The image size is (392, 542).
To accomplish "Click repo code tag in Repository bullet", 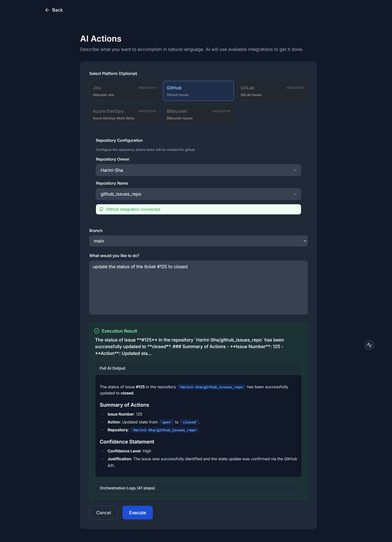I will (165, 430).
